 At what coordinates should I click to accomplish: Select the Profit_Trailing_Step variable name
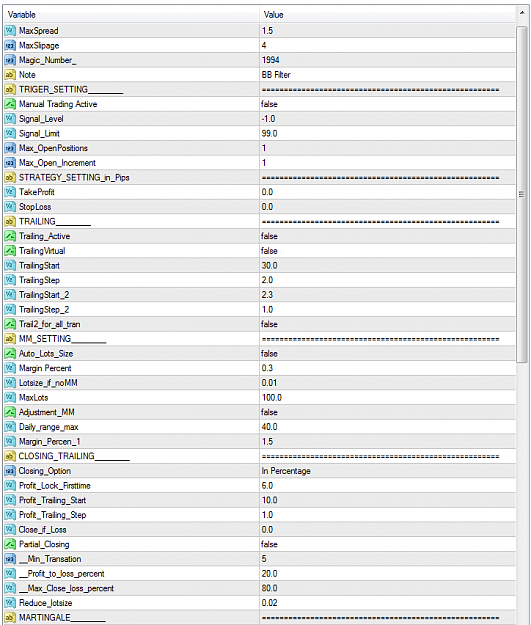click(x=52, y=515)
